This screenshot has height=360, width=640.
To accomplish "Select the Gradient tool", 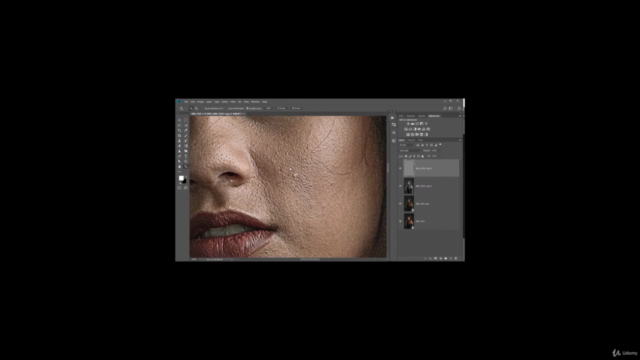I will [x=186, y=146].
